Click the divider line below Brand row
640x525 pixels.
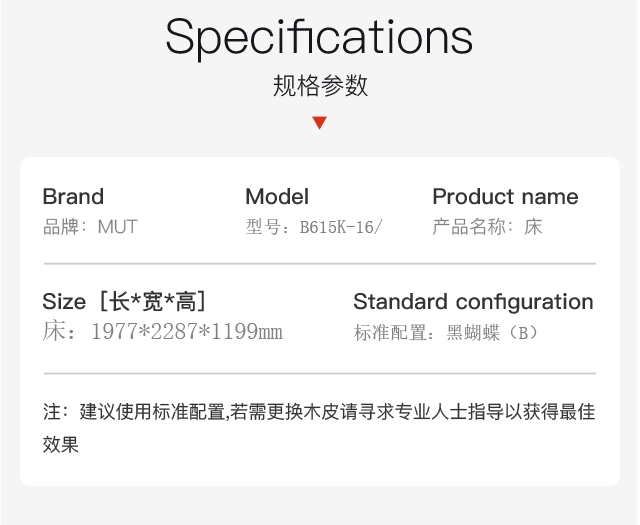[x=320, y=264]
